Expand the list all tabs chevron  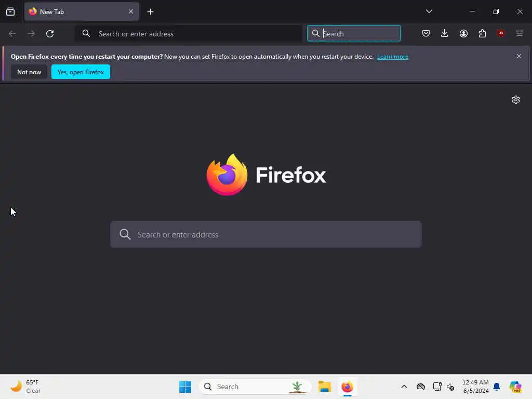[x=429, y=11]
